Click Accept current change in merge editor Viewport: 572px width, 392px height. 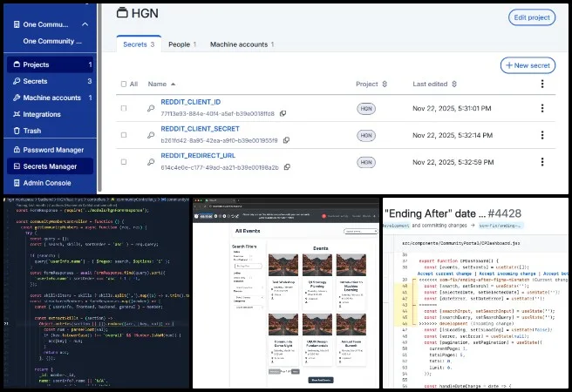tap(445, 274)
